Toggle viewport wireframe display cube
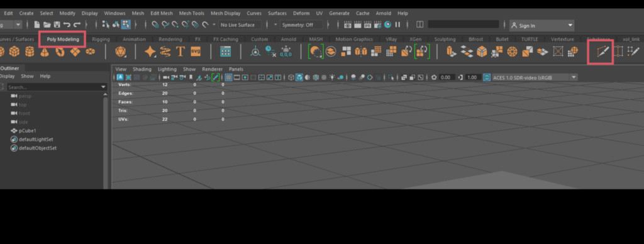The height and width of the screenshot is (244, 644). [x=291, y=77]
